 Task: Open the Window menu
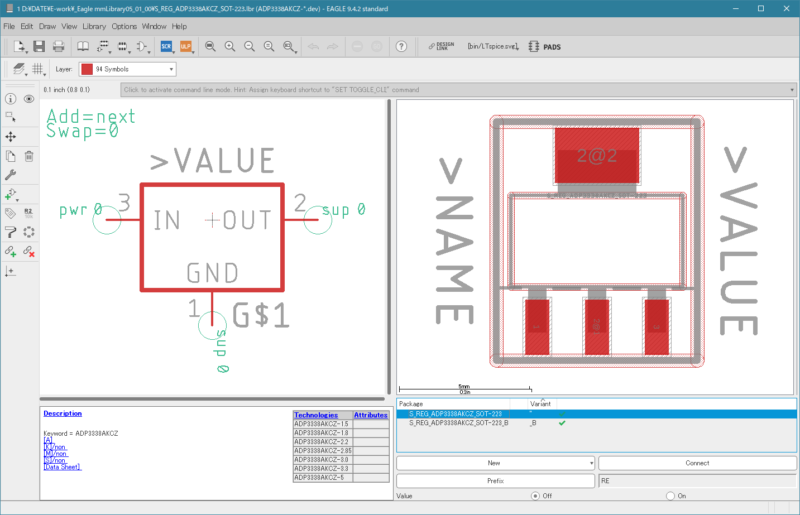pos(154,26)
